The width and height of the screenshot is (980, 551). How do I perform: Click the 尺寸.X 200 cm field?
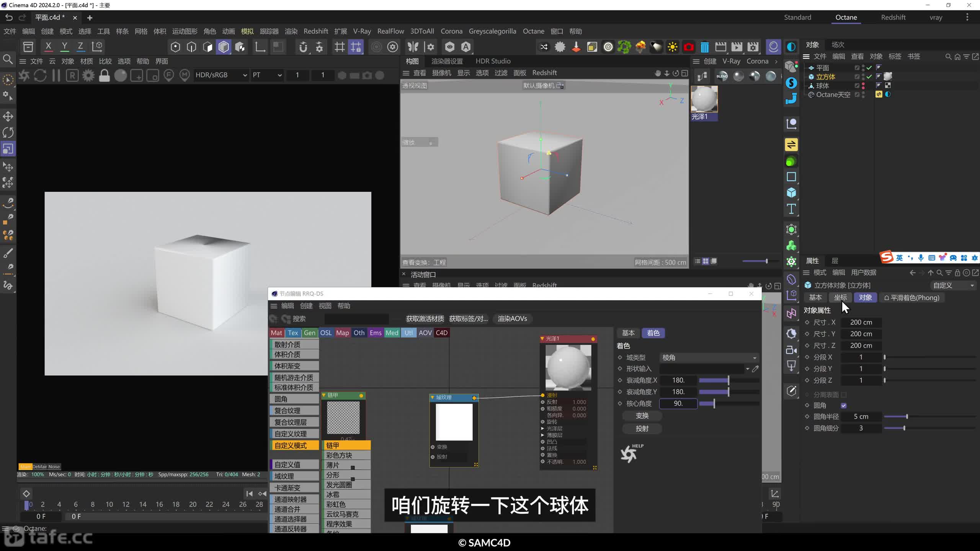coord(861,323)
